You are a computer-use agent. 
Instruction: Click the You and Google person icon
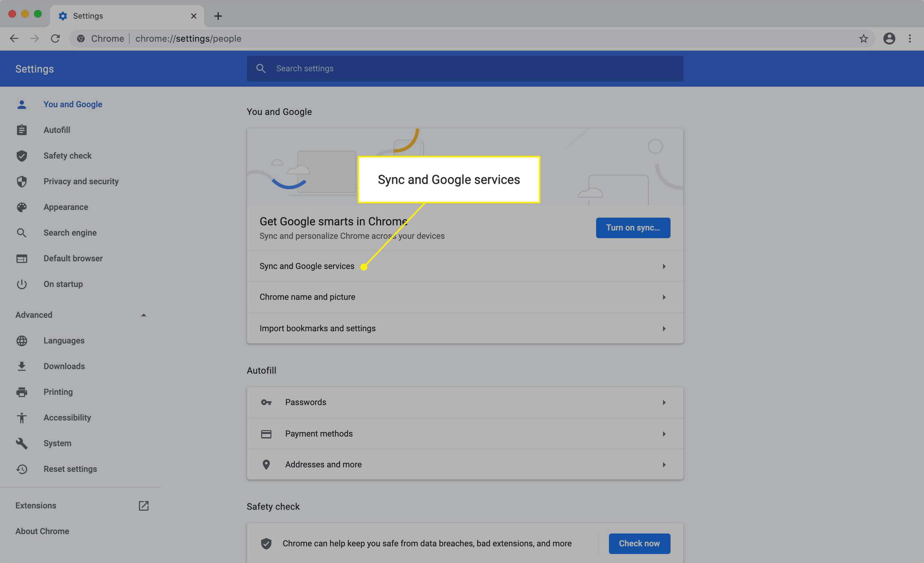pyautogui.click(x=22, y=104)
